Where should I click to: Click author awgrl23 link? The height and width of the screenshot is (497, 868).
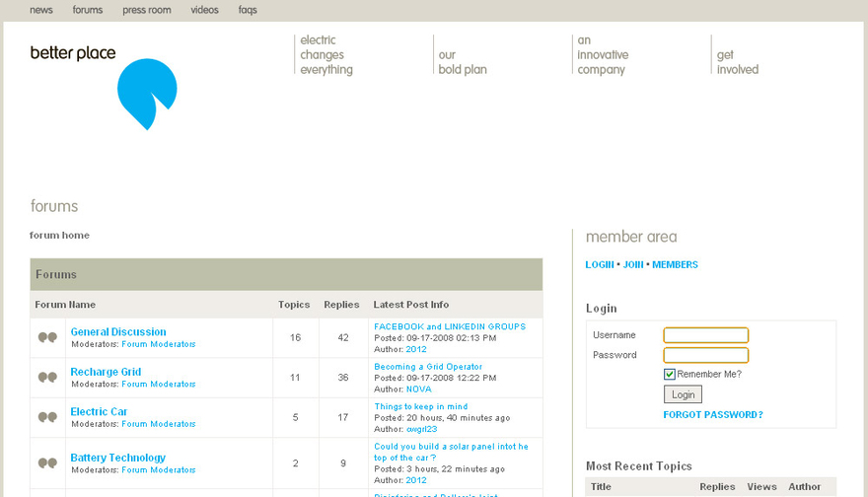[421, 429]
